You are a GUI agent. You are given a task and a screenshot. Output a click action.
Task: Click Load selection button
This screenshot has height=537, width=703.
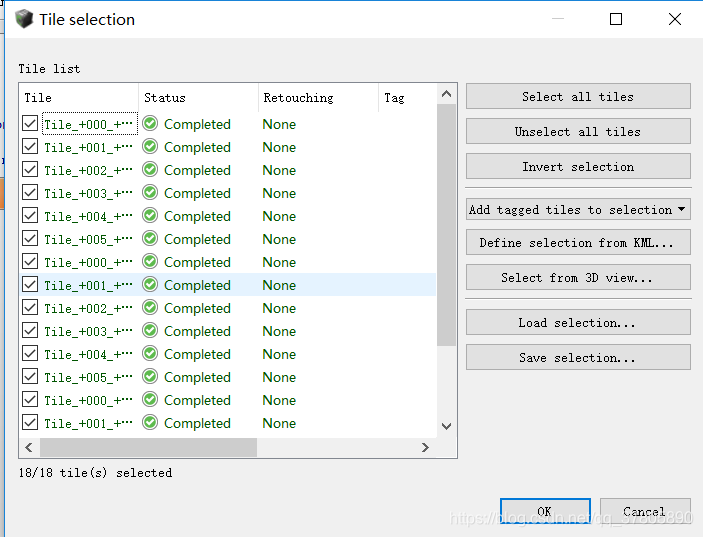point(578,322)
